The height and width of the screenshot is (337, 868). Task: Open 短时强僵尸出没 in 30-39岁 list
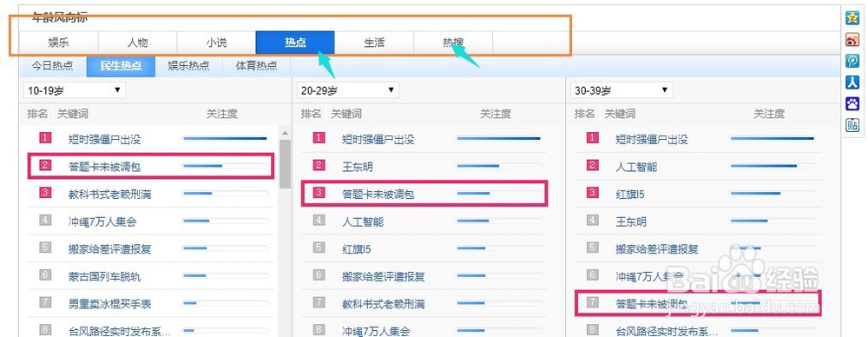[x=652, y=140]
